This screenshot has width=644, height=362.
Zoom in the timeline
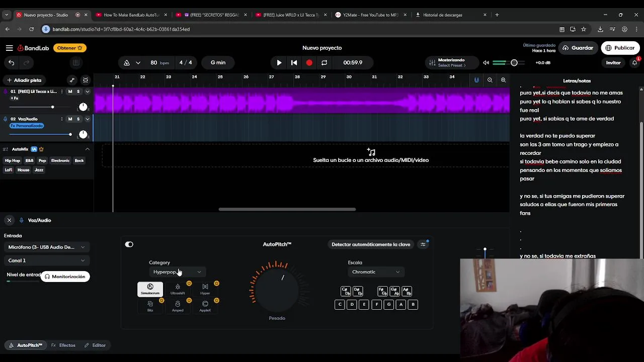503,80
